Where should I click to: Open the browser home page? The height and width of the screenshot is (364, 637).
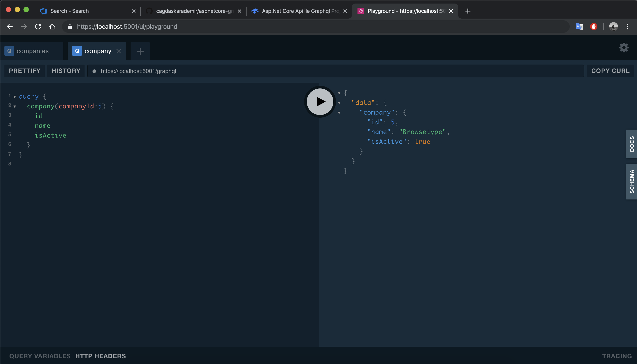(52, 27)
